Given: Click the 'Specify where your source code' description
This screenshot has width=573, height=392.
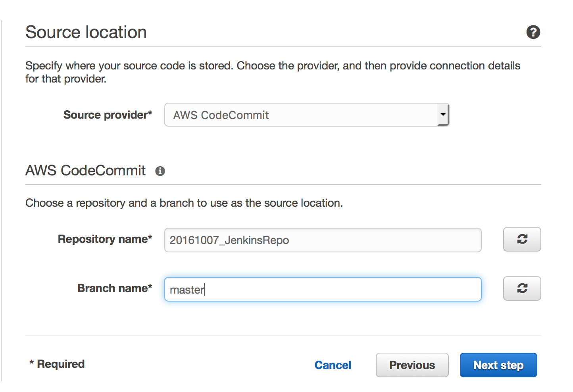Looking at the screenshot, I should 273,72.
